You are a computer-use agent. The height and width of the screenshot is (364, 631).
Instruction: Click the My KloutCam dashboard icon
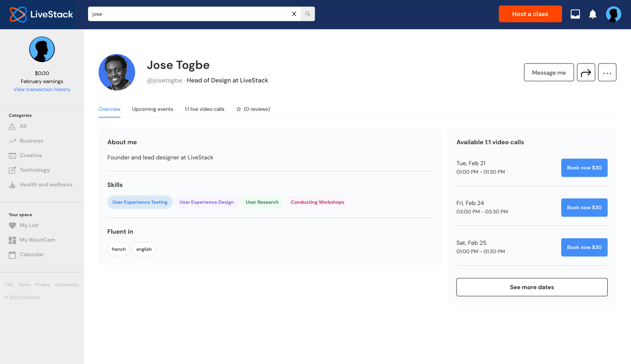[x=12, y=240]
